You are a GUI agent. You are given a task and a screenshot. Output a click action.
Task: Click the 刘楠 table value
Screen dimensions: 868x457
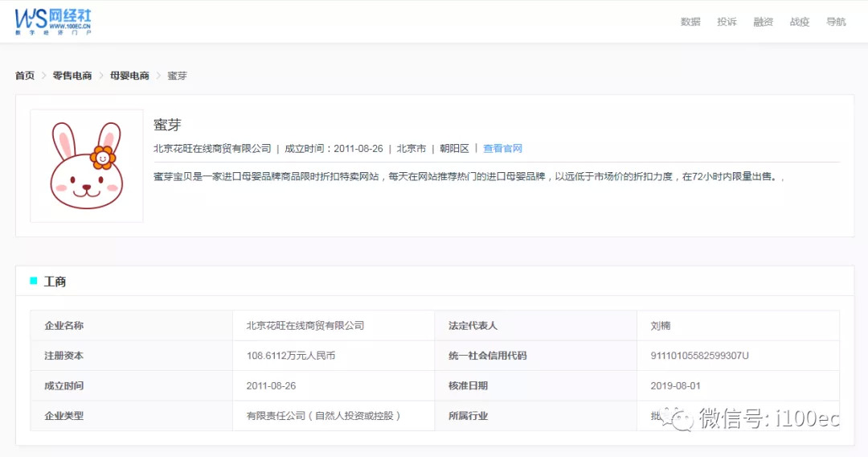[661, 326]
